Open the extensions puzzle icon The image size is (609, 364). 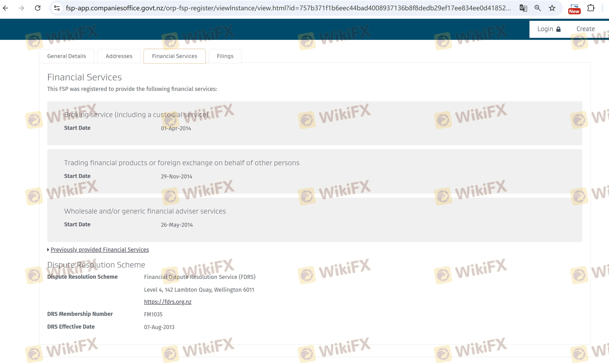coord(591,8)
